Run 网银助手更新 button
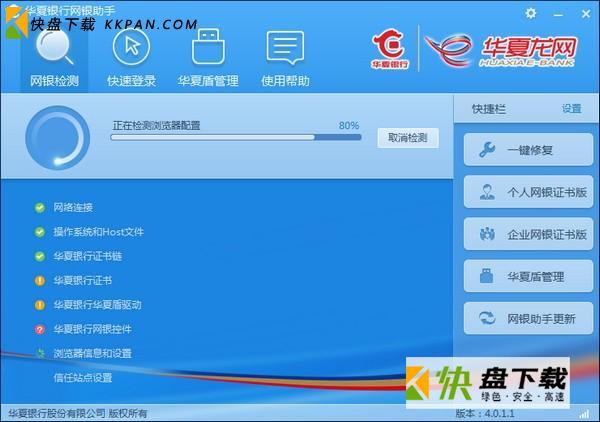The width and height of the screenshot is (600, 422). point(528,318)
